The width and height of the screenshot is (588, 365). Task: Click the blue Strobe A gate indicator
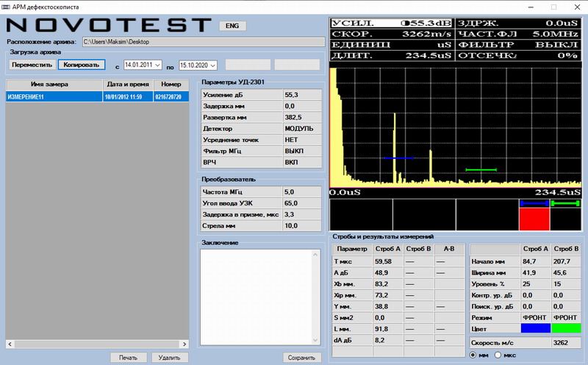[534, 203]
